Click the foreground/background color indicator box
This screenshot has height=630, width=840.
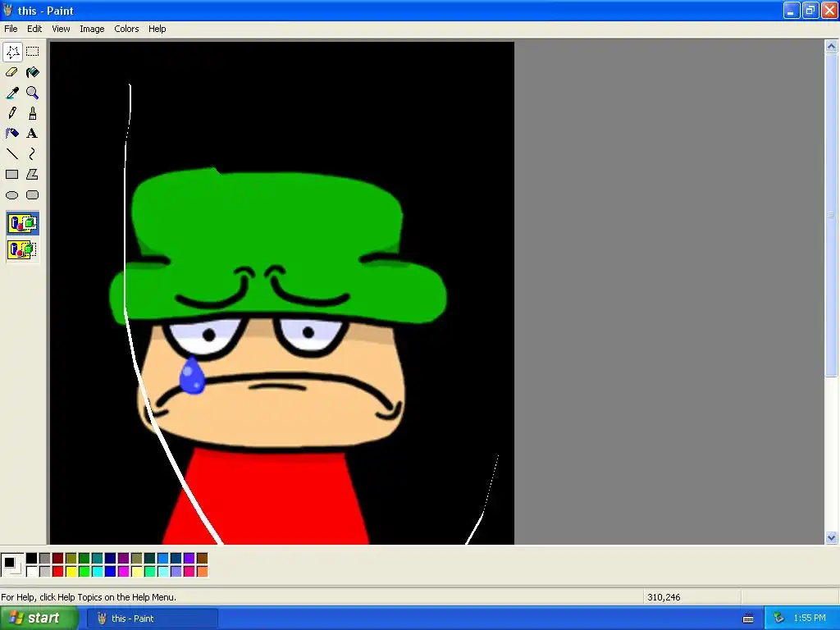[12, 564]
